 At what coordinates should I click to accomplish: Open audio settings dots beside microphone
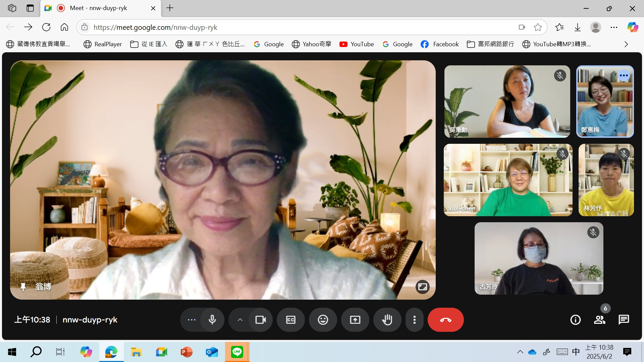[x=192, y=320]
